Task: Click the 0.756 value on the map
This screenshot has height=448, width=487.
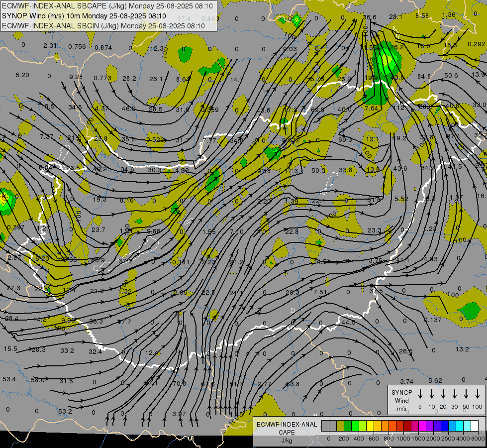Action: pos(77,47)
